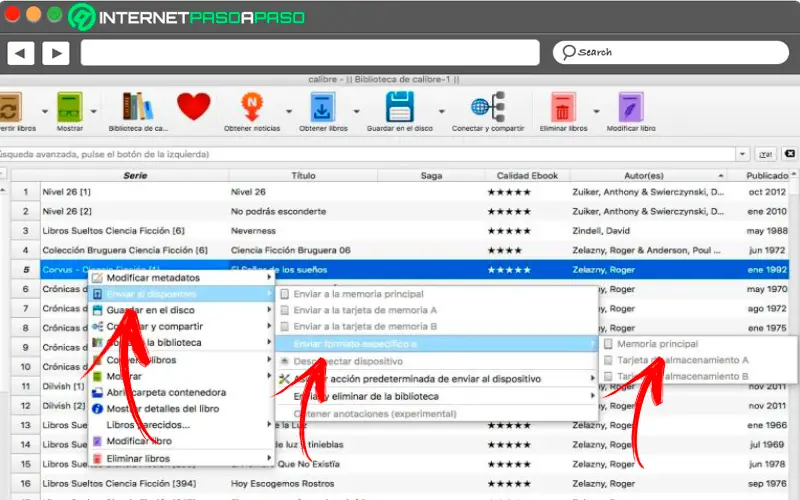The width and height of the screenshot is (800, 500).
Task: Open dropdown arrow next to Convertir libros
Action: [x=44, y=111]
